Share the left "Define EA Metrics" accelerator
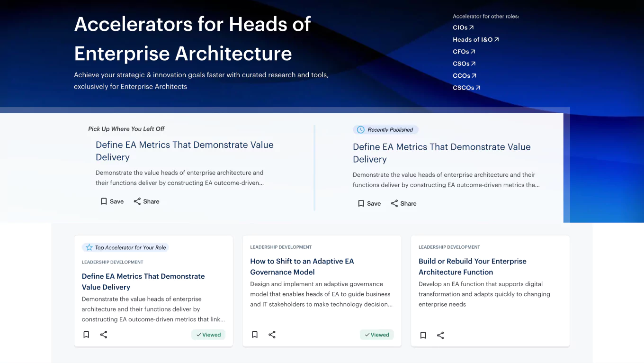This screenshot has width=644, height=363. (146, 201)
